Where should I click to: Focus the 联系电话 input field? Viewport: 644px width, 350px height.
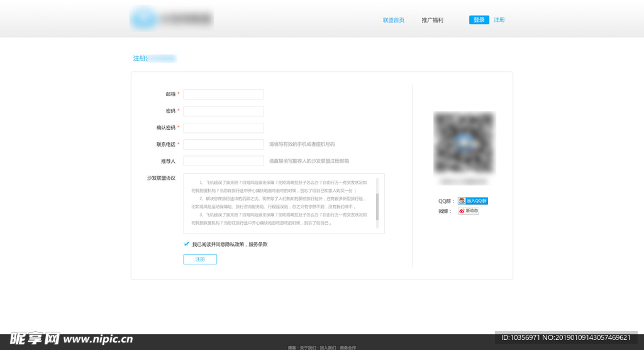(x=223, y=144)
